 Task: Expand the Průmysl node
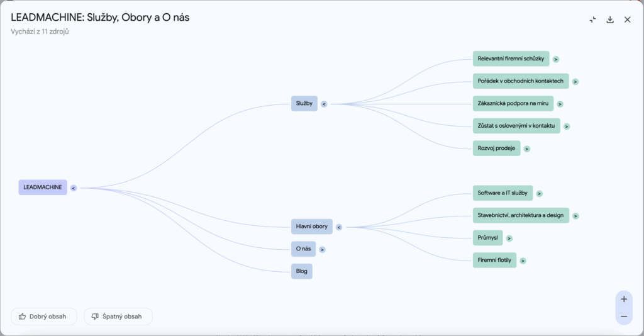coord(509,238)
